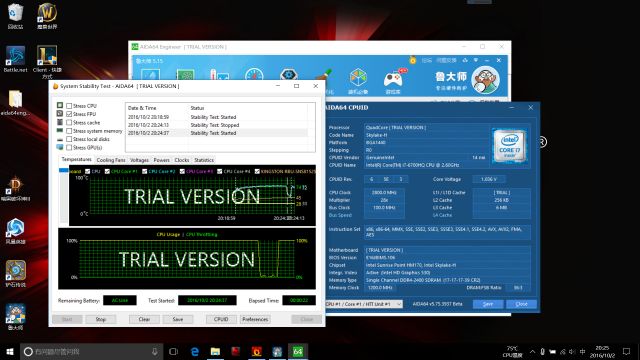Uncheck the Stress FPU checkbox
Image resolution: width=640 pixels, height=360 pixels.
click(x=69, y=114)
